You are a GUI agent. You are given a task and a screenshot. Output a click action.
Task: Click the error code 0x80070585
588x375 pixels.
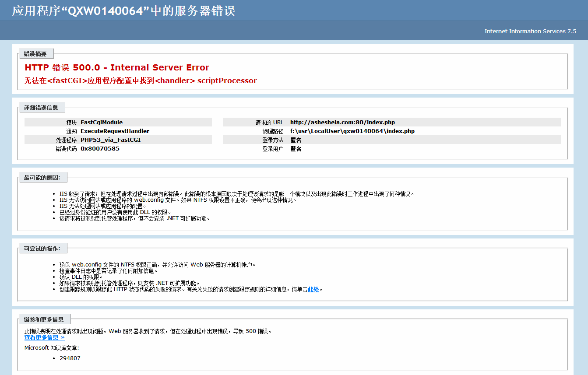[x=100, y=149]
